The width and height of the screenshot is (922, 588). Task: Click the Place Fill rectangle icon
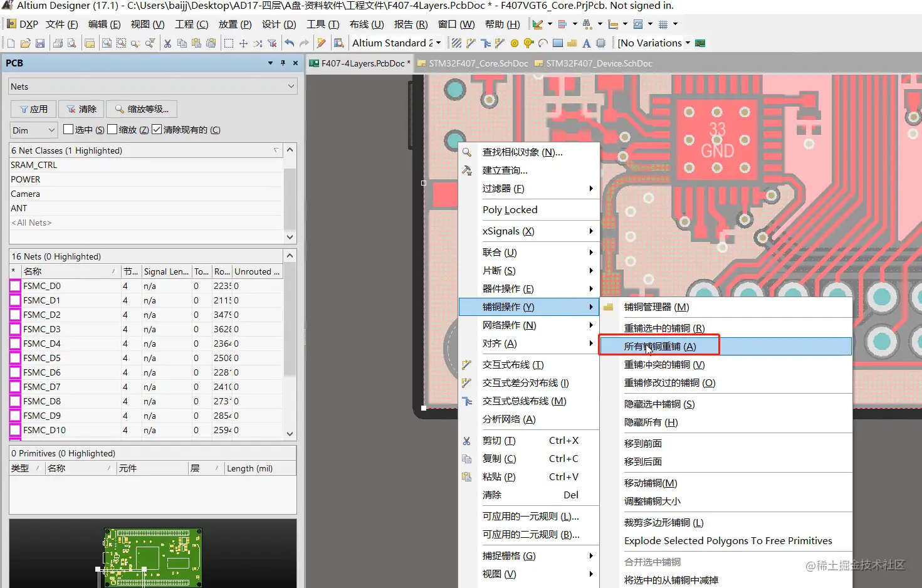[x=558, y=43]
